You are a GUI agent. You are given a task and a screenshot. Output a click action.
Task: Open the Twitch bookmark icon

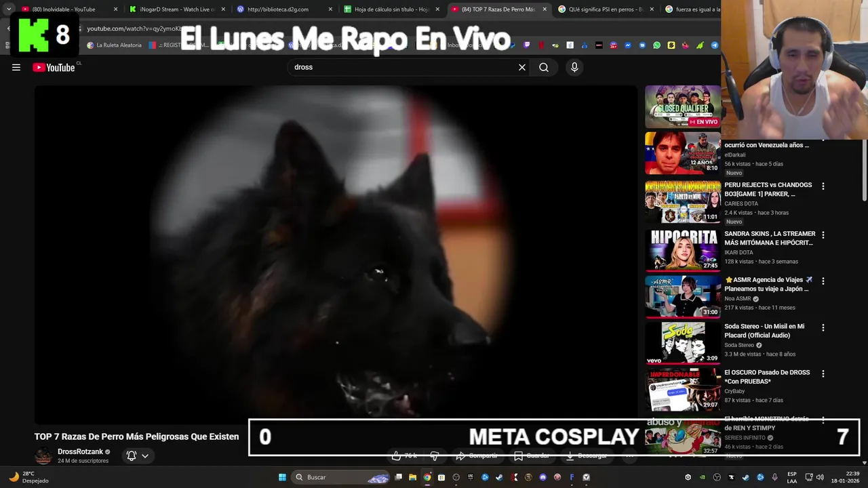(x=527, y=45)
